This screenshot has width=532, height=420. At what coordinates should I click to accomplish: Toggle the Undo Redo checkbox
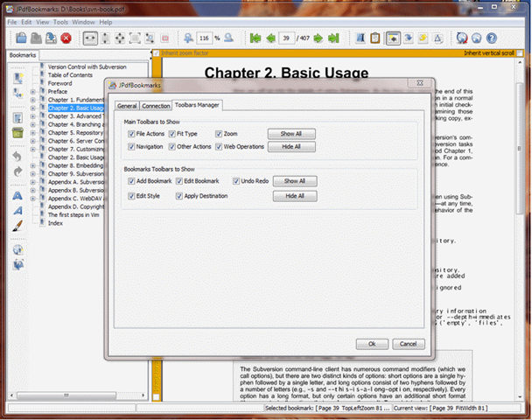tap(236, 181)
